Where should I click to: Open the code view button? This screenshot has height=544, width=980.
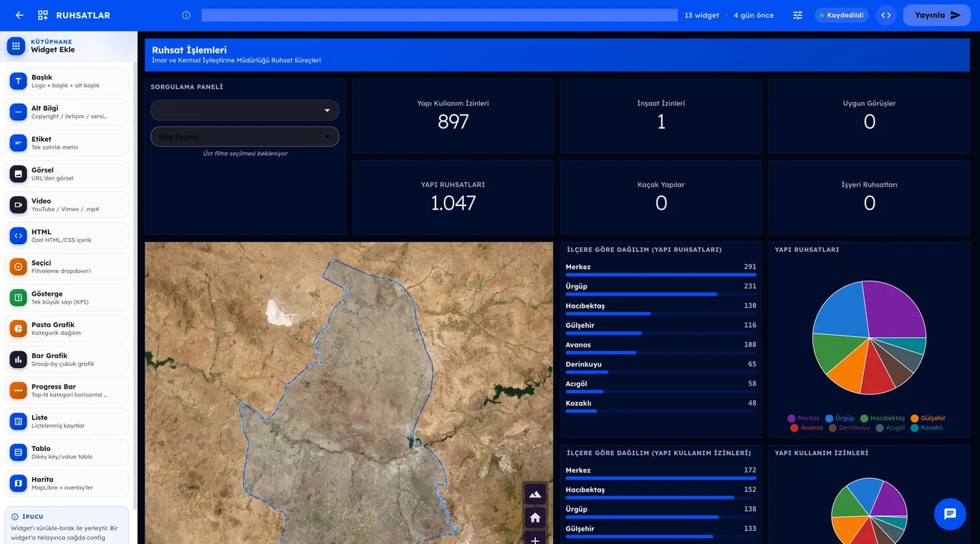[x=886, y=15]
